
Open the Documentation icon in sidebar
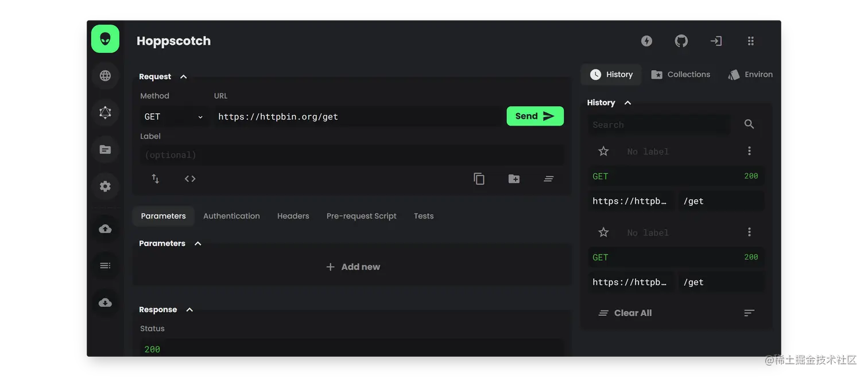point(105,149)
